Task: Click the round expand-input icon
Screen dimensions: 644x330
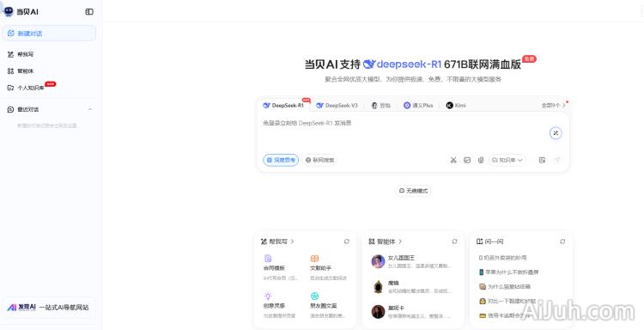Action: (556, 132)
